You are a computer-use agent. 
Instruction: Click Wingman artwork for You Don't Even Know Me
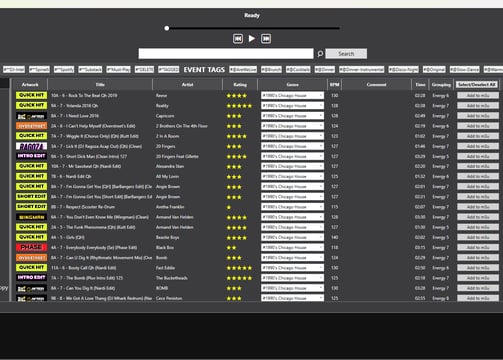pyautogui.click(x=31, y=217)
